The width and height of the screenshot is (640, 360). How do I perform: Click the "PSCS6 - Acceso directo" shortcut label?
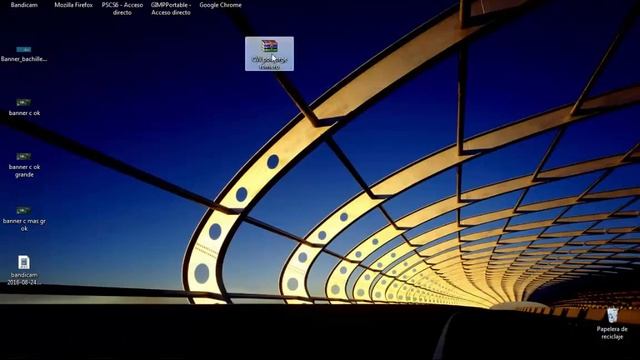pyautogui.click(x=122, y=9)
